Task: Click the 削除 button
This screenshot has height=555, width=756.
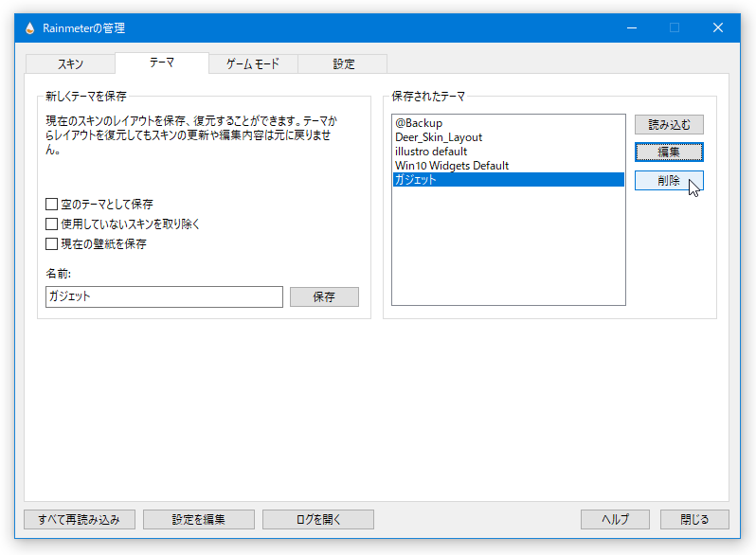Action: 669,180
